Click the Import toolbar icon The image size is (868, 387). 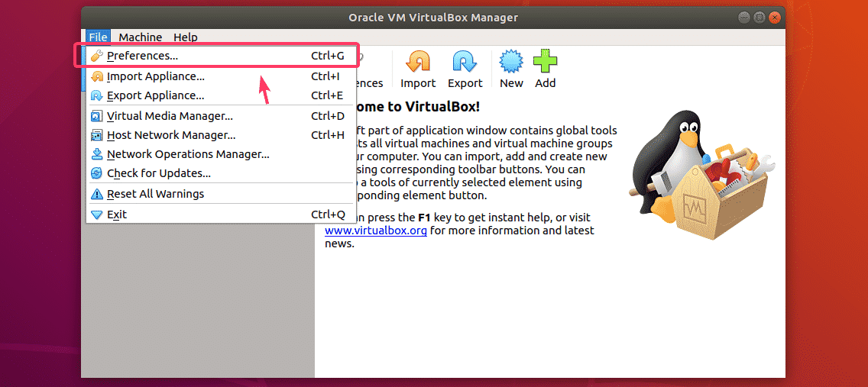(x=418, y=62)
